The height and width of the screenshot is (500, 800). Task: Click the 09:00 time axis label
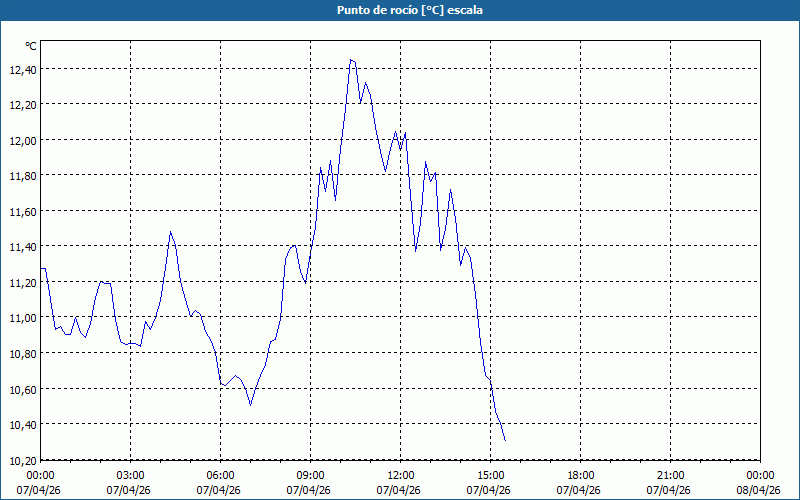coord(311,475)
